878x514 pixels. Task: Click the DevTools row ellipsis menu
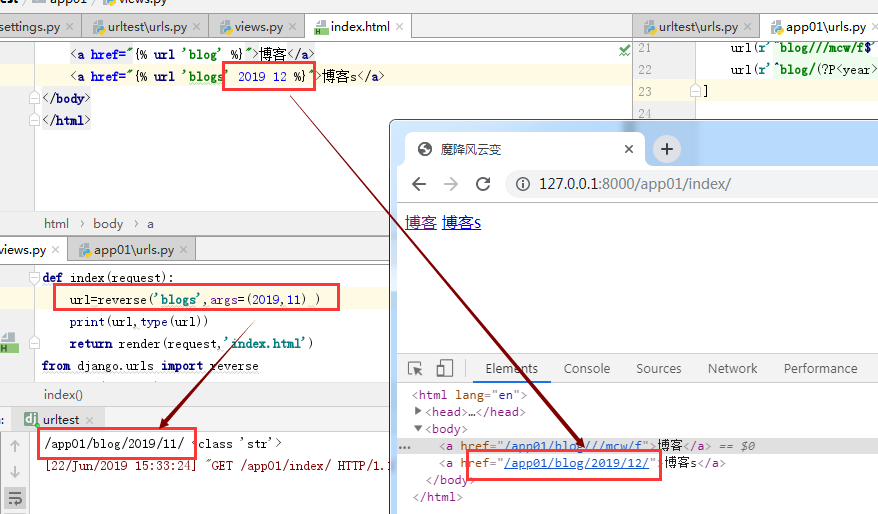click(x=404, y=447)
